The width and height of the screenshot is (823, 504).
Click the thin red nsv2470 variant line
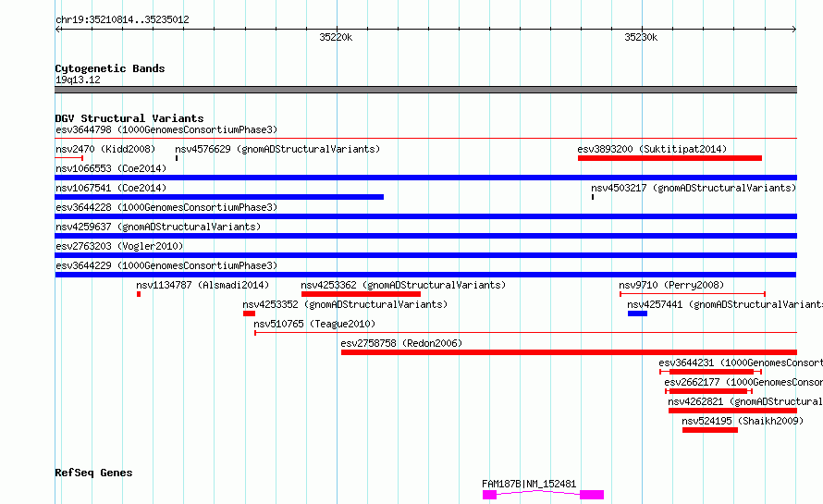(x=69, y=158)
